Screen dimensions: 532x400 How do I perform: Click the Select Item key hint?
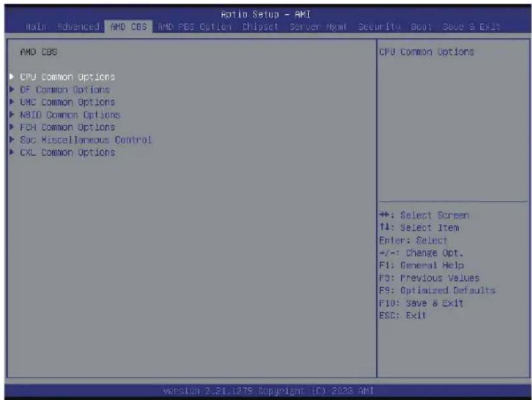pyautogui.click(x=419, y=228)
